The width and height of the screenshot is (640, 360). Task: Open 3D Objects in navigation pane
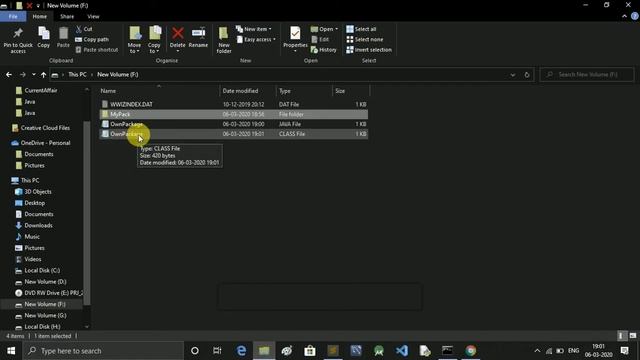coord(38,192)
